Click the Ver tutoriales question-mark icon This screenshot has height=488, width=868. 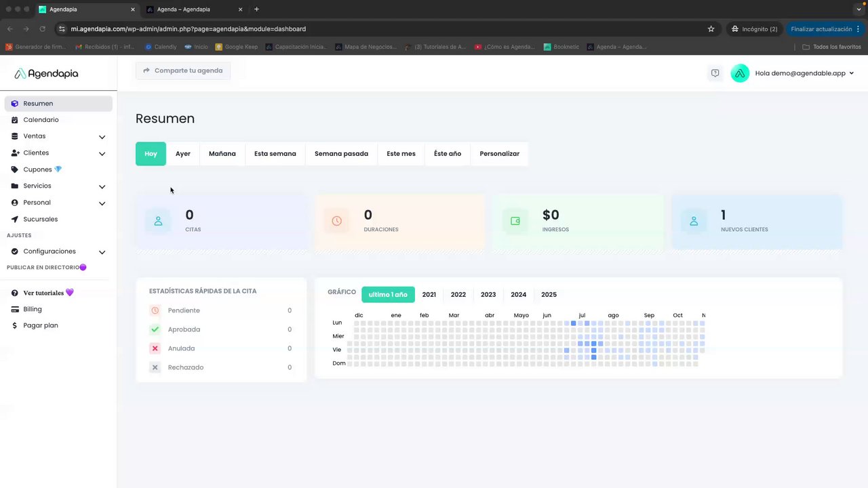point(15,293)
